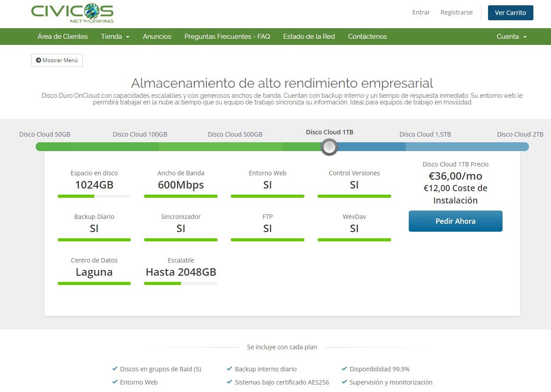This screenshot has height=392, width=551.
Task: Open Preguntas Frecuentes - FAQ
Action: pos(227,37)
